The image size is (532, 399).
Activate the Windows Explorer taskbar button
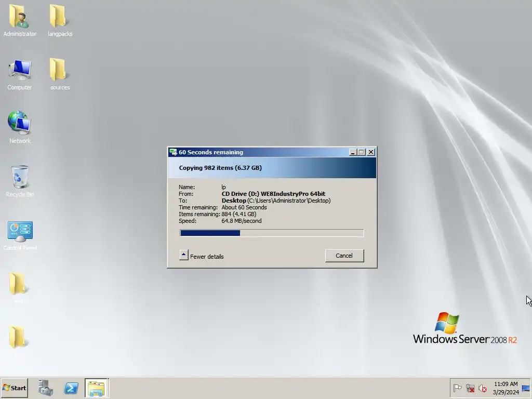click(97, 388)
